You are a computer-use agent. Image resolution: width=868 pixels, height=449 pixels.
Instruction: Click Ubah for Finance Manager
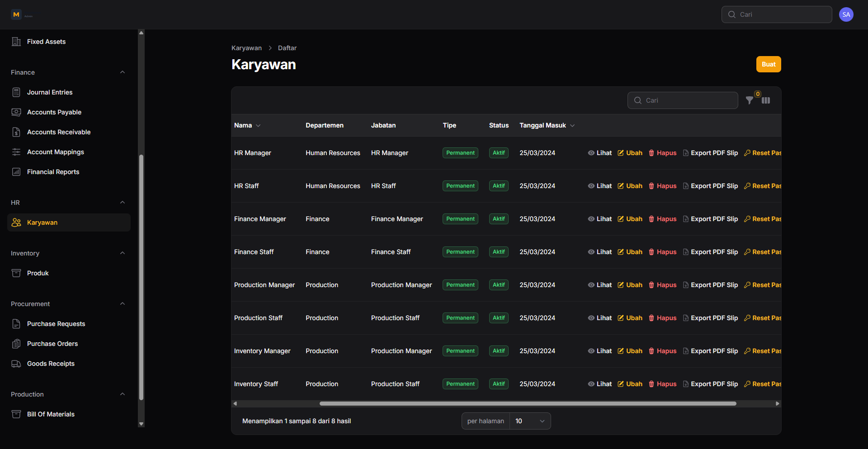pyautogui.click(x=630, y=219)
